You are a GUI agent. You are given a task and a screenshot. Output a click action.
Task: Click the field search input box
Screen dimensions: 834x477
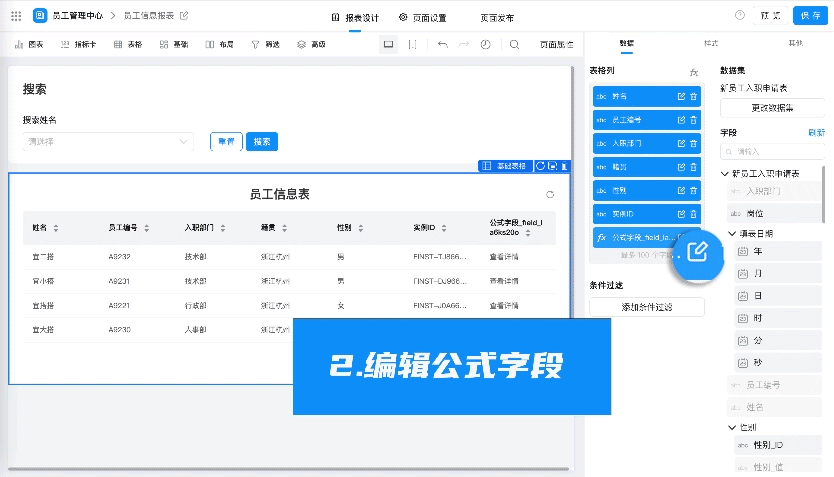point(773,152)
